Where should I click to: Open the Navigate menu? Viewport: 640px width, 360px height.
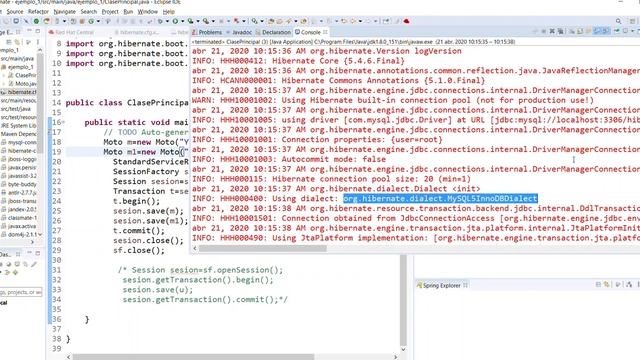pos(64,11)
